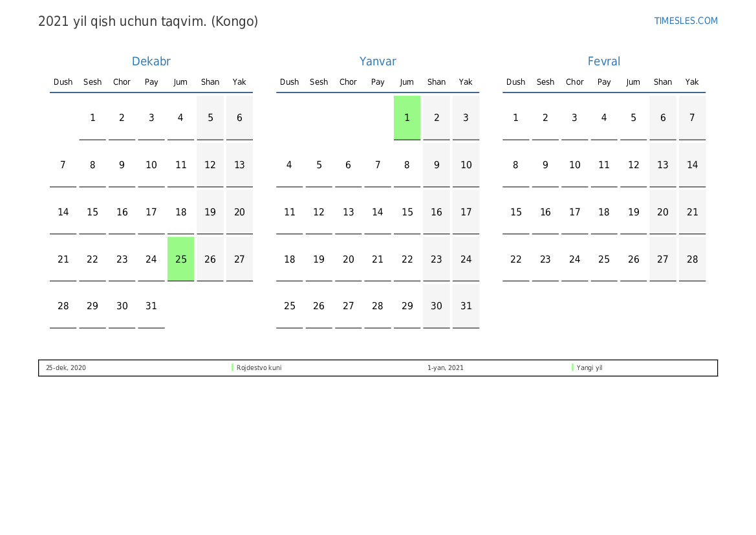Click the Yangi yil legend entry

pos(589,367)
